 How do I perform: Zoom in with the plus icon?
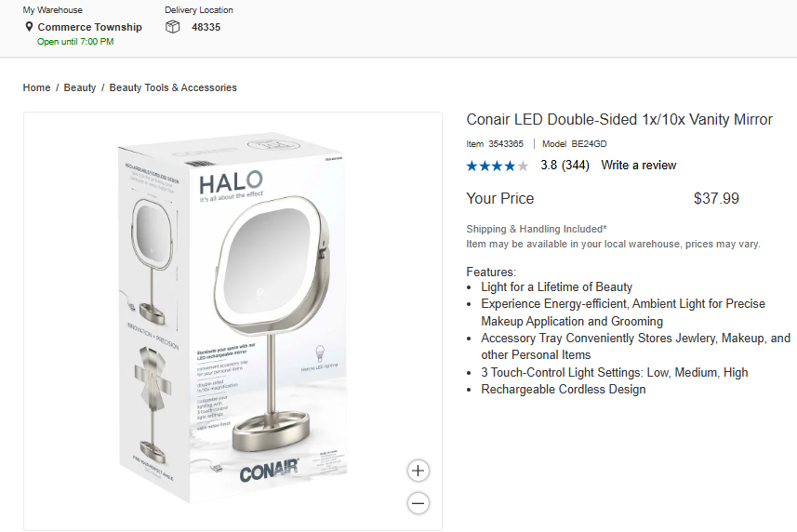click(x=418, y=470)
